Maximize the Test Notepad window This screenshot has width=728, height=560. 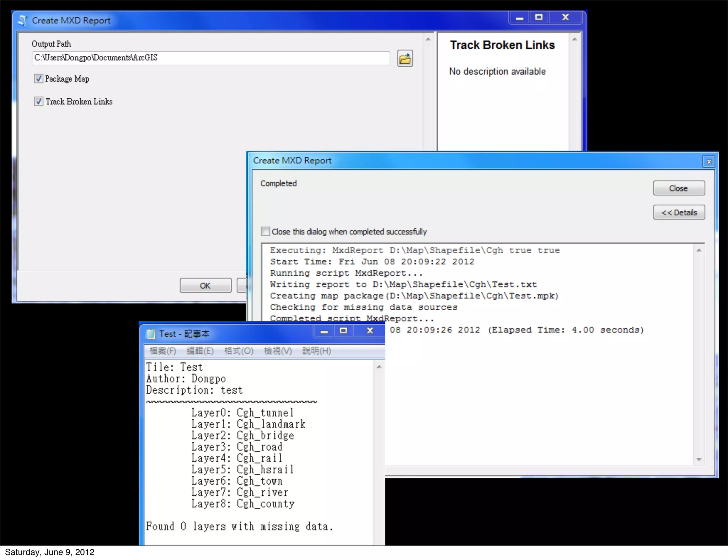pyautogui.click(x=343, y=331)
